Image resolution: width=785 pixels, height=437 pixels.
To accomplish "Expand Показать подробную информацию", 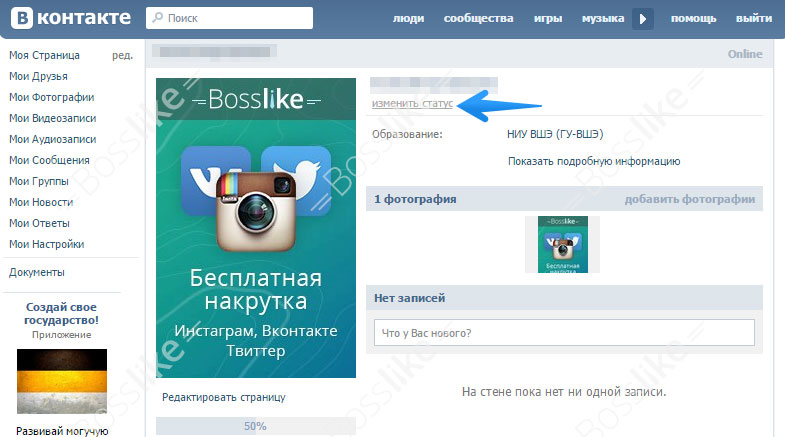I will point(594,161).
